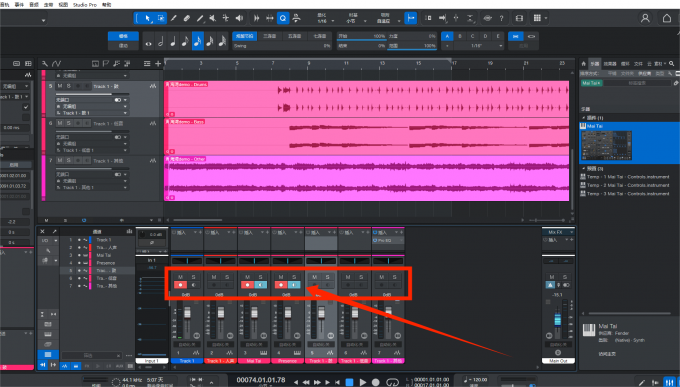Close the mixer channel list with X
This screenshot has width=680, height=387.
click(42, 232)
